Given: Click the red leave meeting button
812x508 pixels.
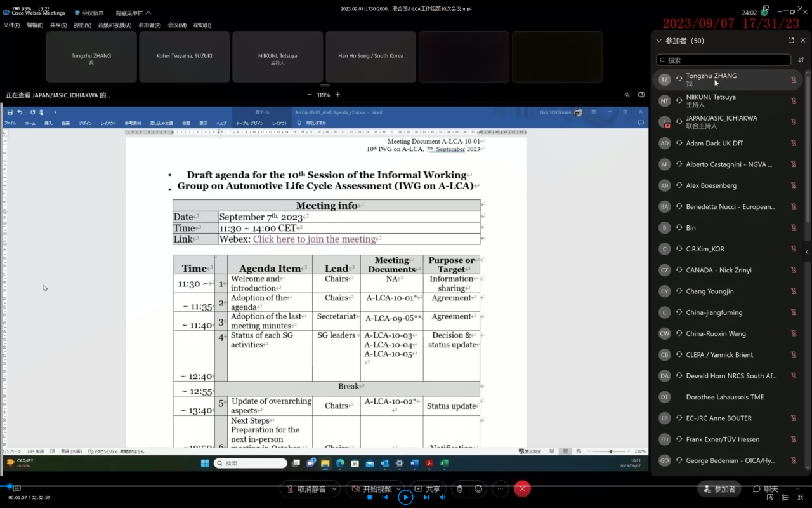Looking at the screenshot, I should [522, 488].
